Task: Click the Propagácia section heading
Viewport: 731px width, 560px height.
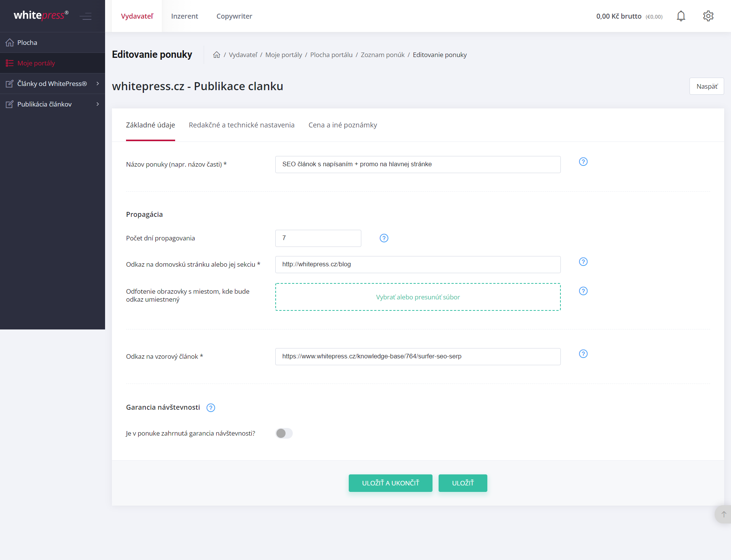Action: tap(144, 215)
